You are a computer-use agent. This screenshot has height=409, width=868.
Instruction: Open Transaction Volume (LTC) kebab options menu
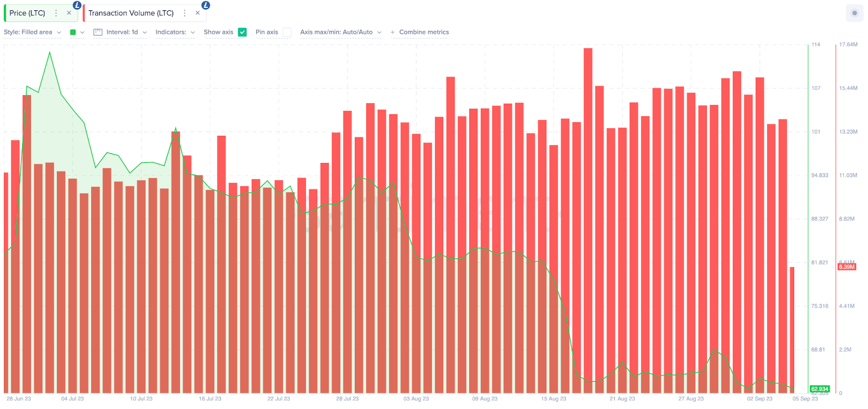point(184,13)
